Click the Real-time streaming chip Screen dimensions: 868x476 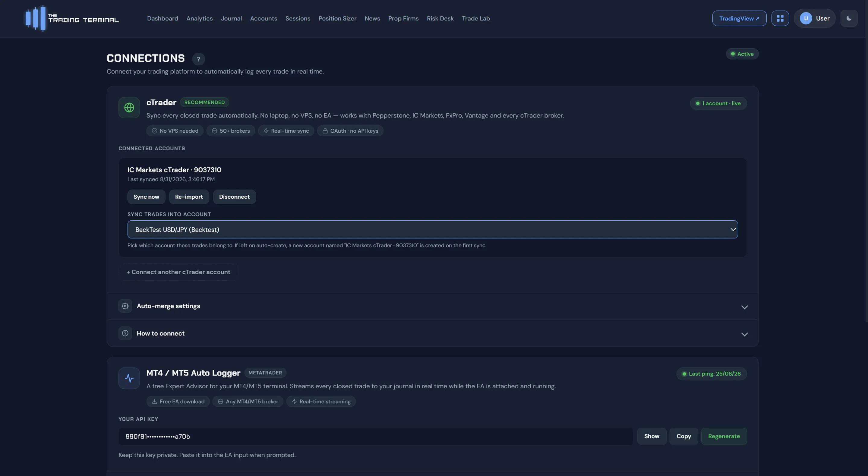pyautogui.click(x=321, y=401)
